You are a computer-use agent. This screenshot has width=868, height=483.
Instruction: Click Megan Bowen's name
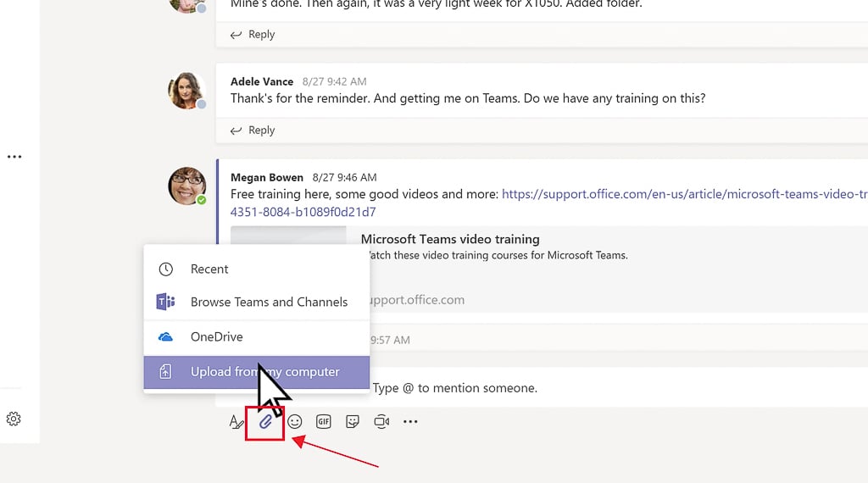pos(267,178)
